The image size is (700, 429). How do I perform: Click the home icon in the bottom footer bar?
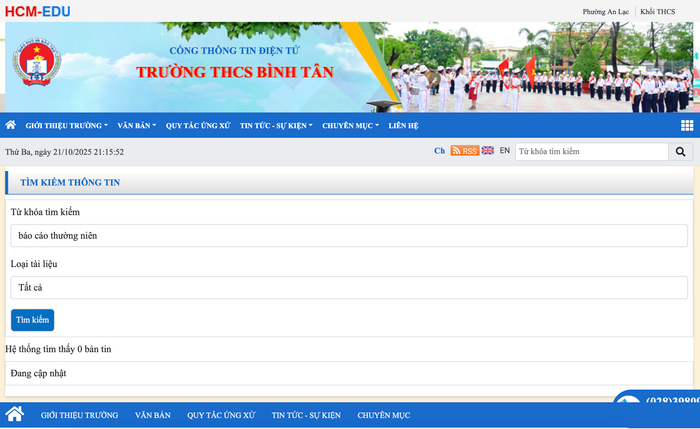(14, 414)
